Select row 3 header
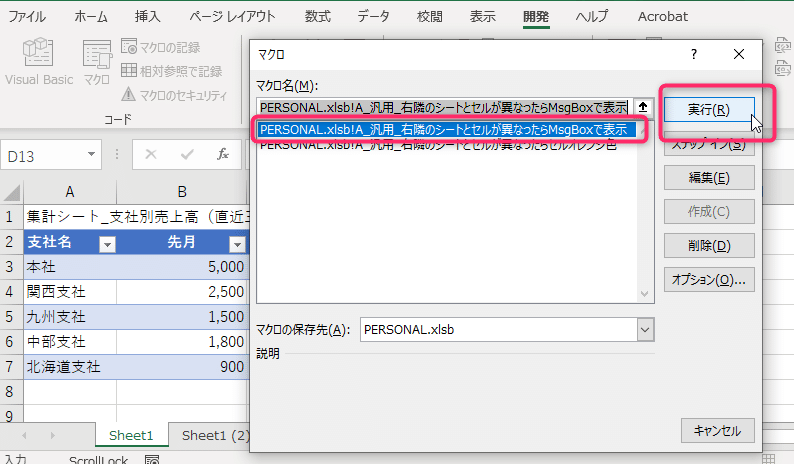This screenshot has height=464, width=794. [10, 267]
